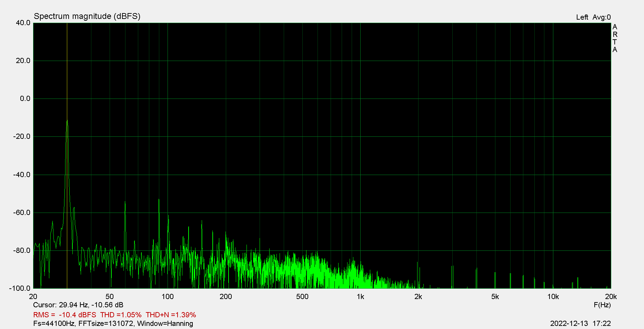Click the "Spectrum magnitude (dBFS)" plot title

(x=87, y=16)
